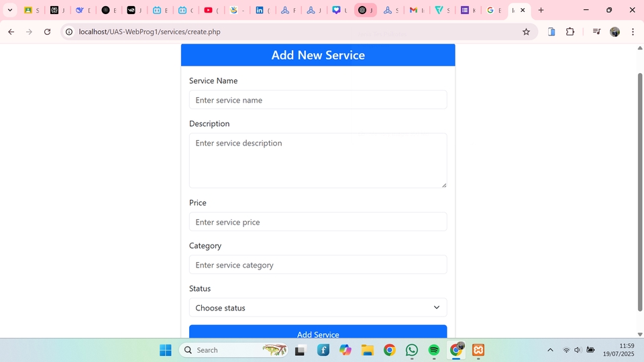Switch to the LinkedIn tab
Image resolution: width=644 pixels, height=362 pixels.
click(263, 10)
